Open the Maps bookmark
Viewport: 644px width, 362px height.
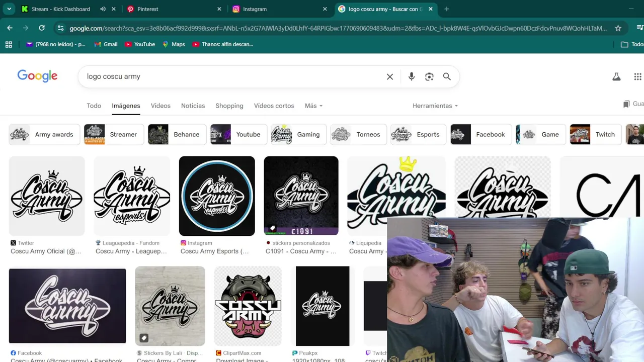(174, 44)
